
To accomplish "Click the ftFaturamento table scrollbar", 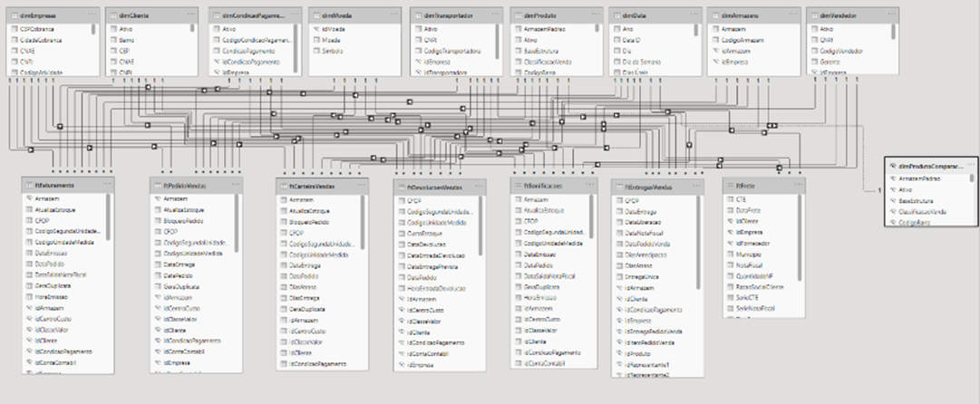I will pos(108,217).
